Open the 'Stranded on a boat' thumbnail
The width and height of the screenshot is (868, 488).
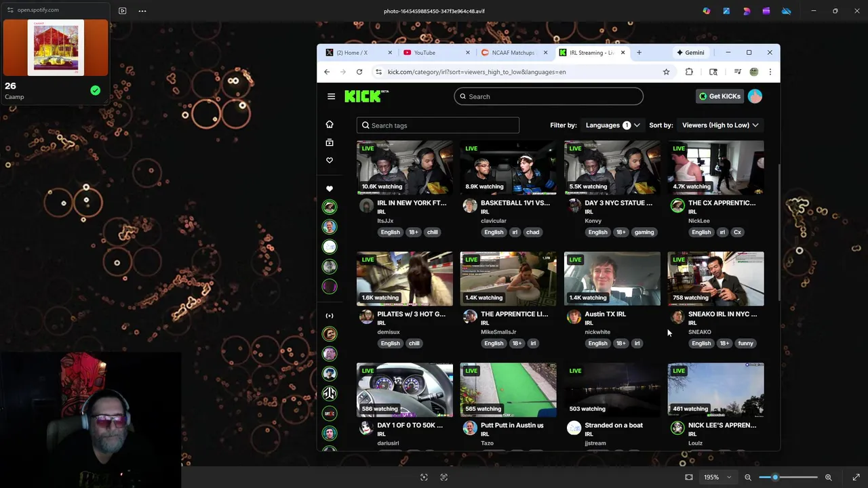[612, 390]
